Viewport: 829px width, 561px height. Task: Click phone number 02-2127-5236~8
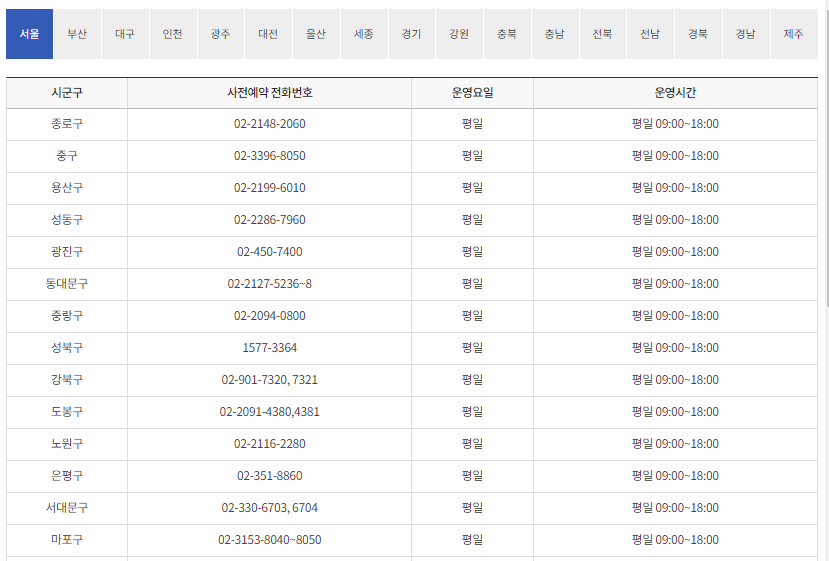click(270, 284)
